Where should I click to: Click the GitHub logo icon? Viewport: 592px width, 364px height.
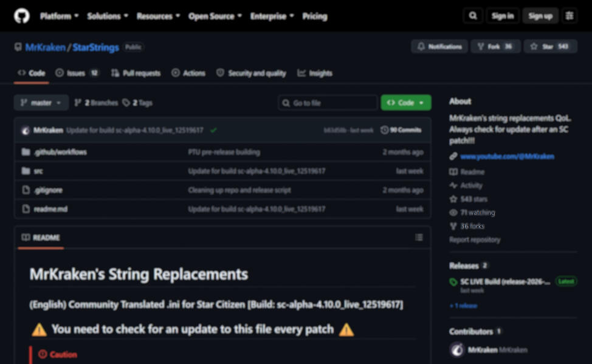pos(22,16)
